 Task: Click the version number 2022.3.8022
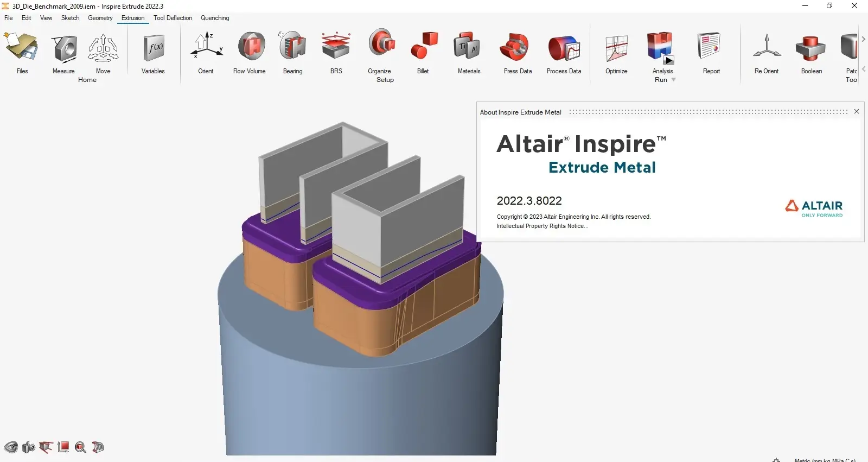pyautogui.click(x=529, y=201)
